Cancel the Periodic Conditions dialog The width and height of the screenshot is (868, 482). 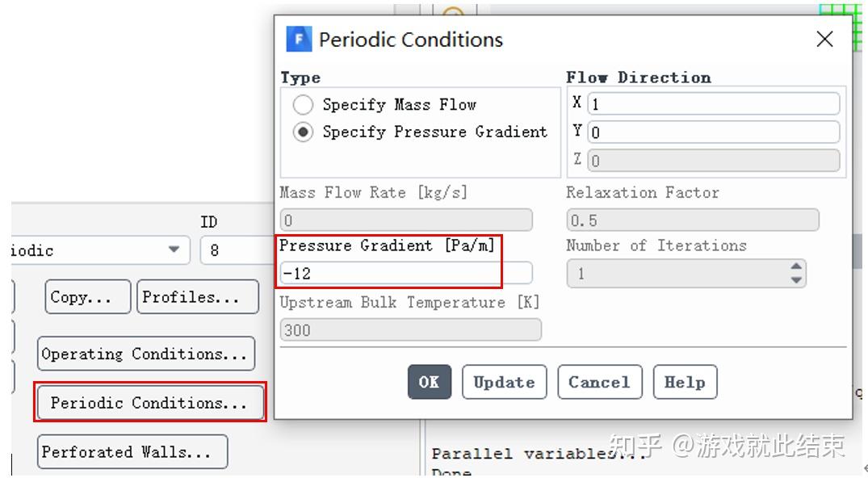[x=599, y=383]
